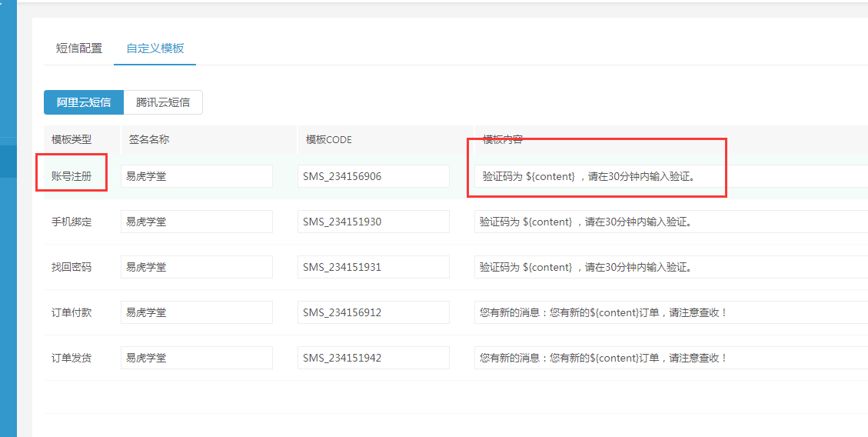Choose the 阿里云短信 button
The height and width of the screenshot is (437, 868).
[x=84, y=102]
